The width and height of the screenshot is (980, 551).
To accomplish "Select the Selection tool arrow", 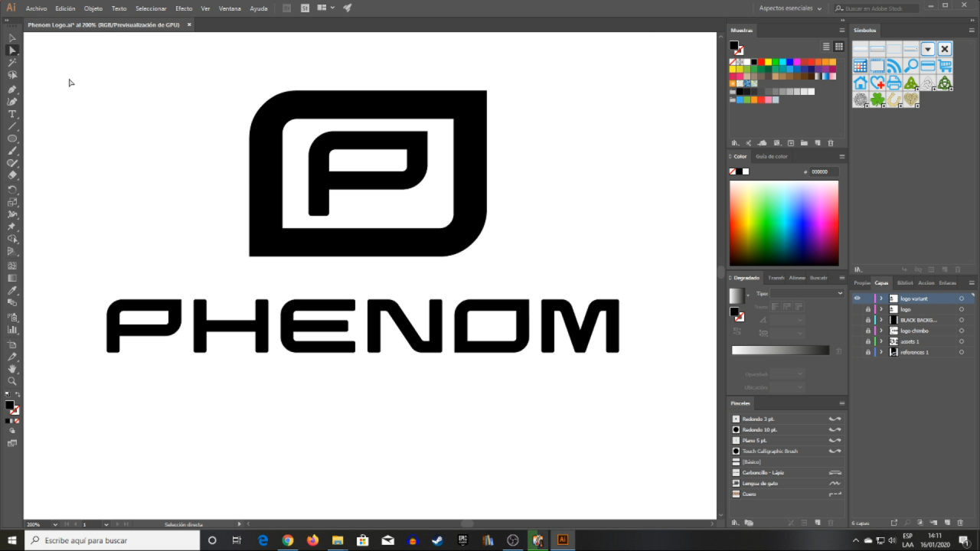I will (x=12, y=37).
